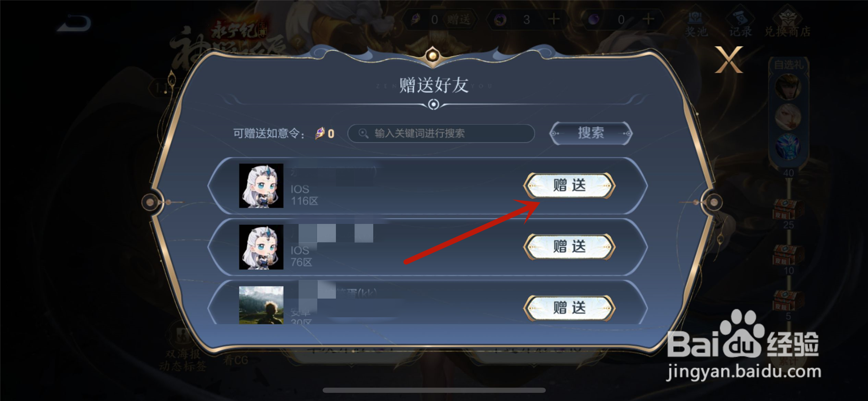This screenshot has height=401, width=868.
Task: Click the plus next to currency 3
Action: (x=554, y=19)
